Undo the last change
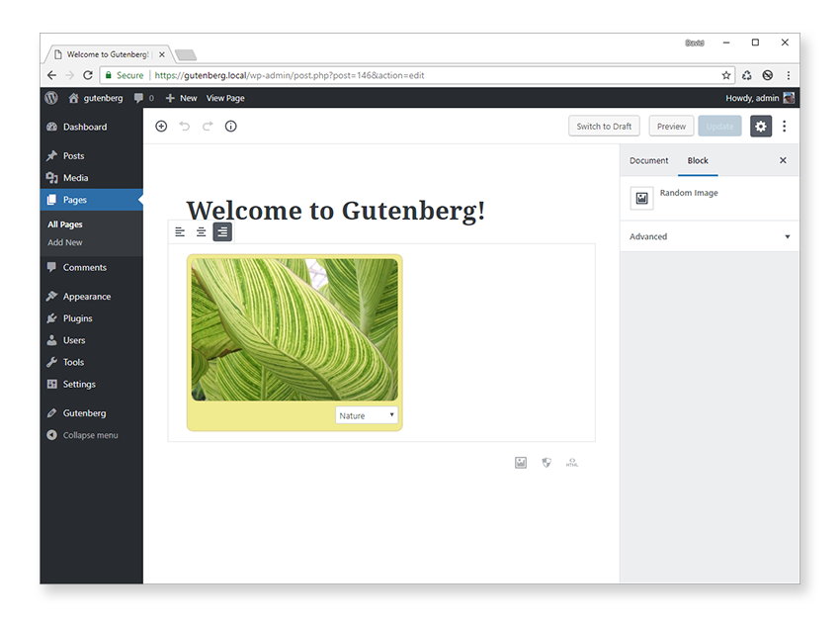Screen dimensions: 840x626 (184, 126)
